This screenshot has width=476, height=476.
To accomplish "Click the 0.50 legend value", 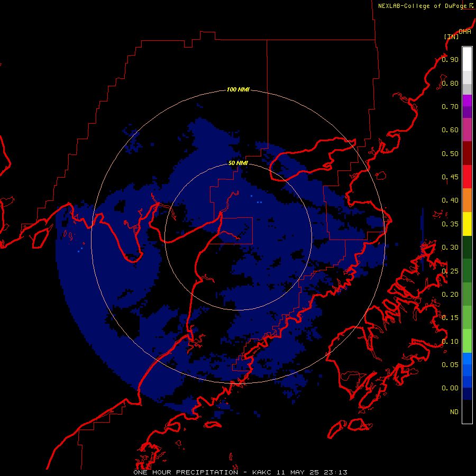I will point(450,153).
